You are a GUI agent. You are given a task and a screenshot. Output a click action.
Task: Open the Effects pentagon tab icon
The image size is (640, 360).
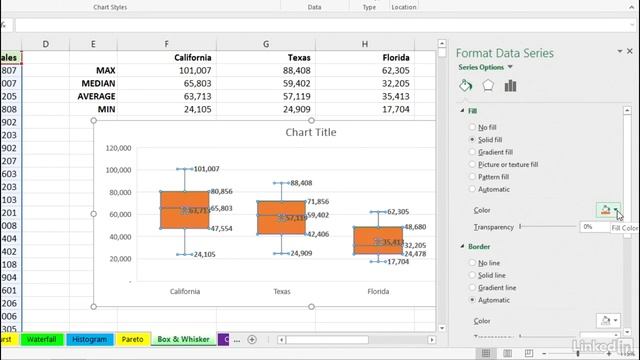point(488,86)
